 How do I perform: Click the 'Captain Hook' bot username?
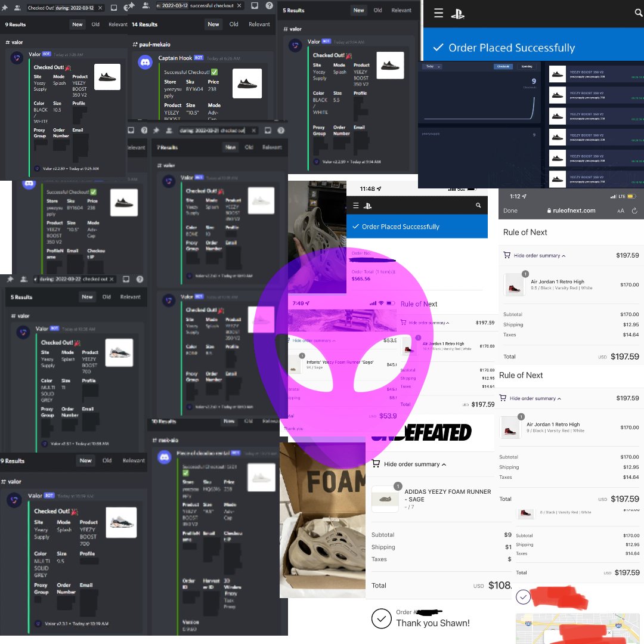point(175,58)
